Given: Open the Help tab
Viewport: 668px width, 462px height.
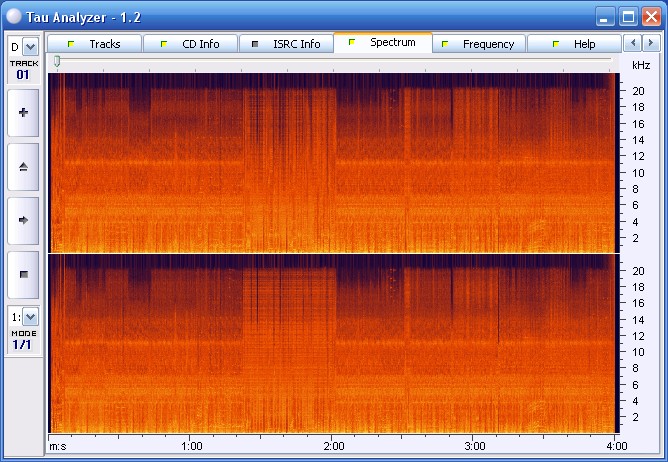Looking at the screenshot, I should [x=573, y=44].
